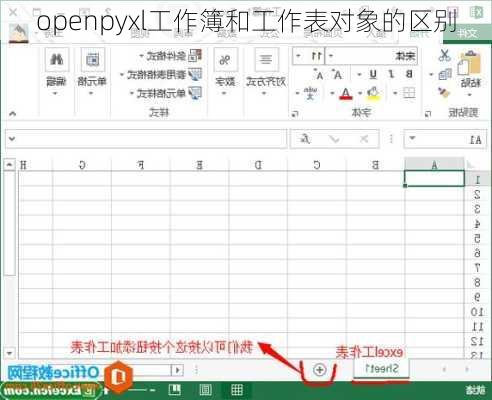The width and height of the screenshot is (492, 400).
Task: Open the underline style dropdown arrow
Action: (x=359, y=75)
